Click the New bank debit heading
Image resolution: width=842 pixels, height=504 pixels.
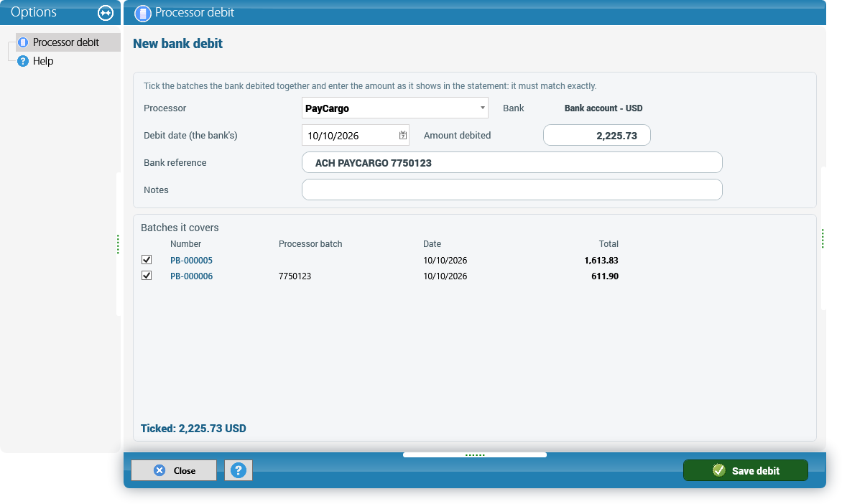(x=177, y=44)
